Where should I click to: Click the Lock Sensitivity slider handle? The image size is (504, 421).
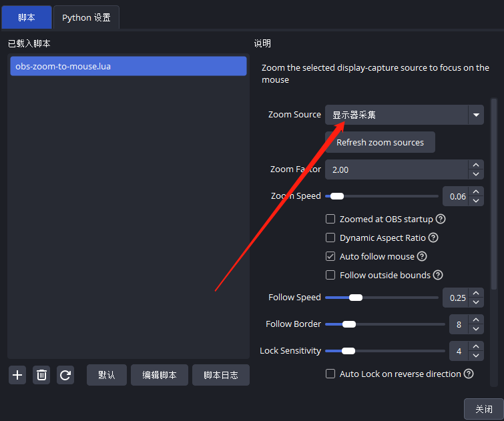pyautogui.click(x=348, y=351)
